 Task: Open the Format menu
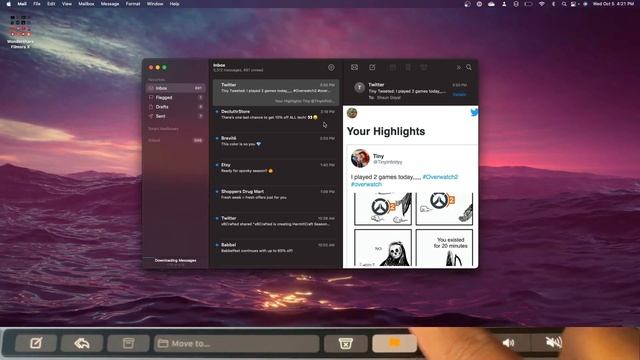click(133, 4)
